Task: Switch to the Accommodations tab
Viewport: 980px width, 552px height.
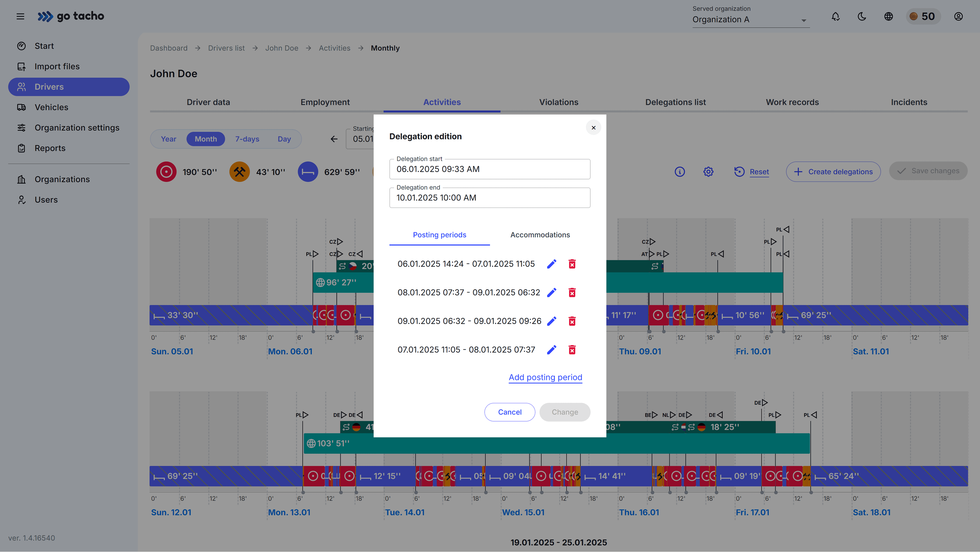Action: pyautogui.click(x=540, y=235)
